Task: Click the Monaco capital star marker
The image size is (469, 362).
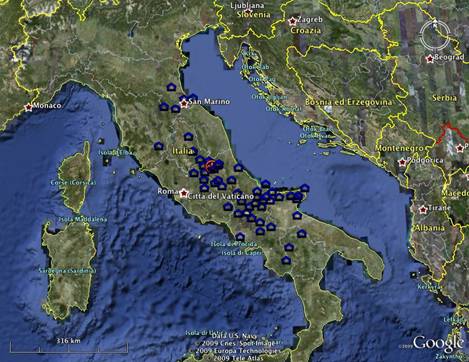Action: point(29,107)
